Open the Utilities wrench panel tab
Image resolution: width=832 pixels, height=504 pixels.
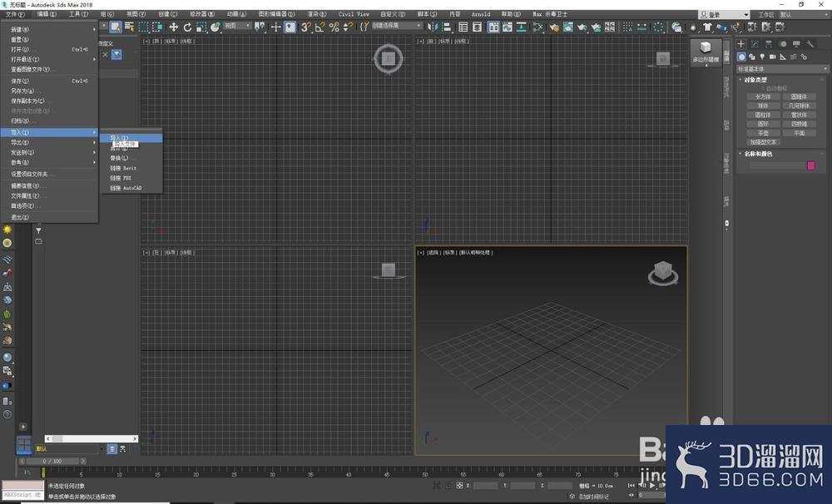(x=810, y=44)
